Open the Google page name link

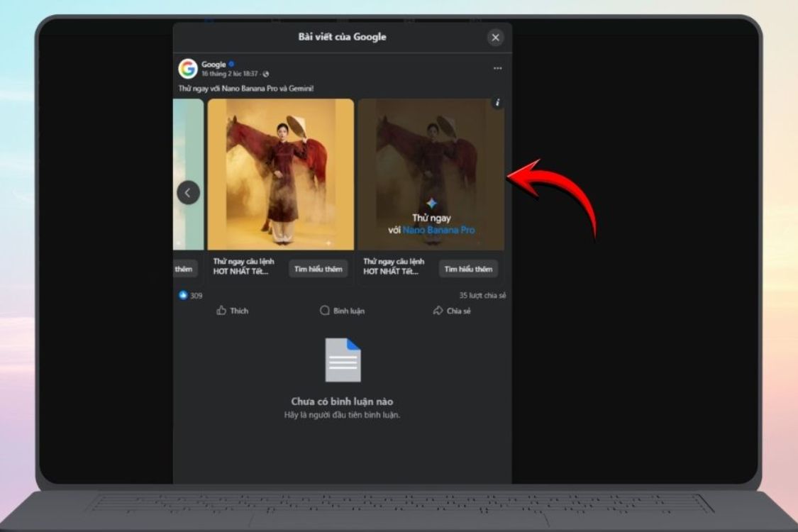(213, 65)
